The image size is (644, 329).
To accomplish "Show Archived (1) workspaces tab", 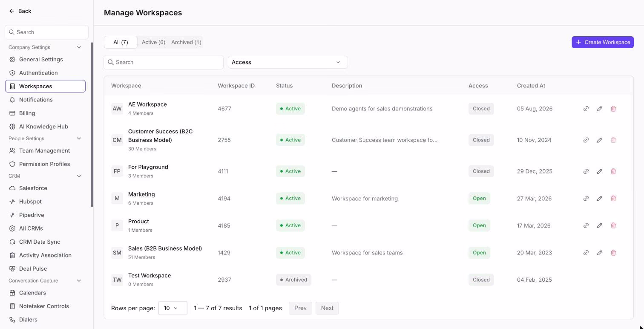I will (x=186, y=42).
